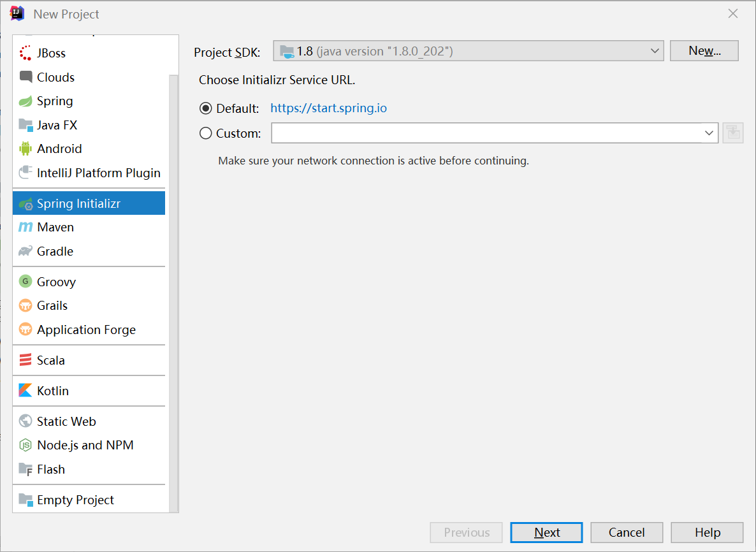Viewport: 756px width, 552px height.
Task: Open the https://start.spring.io link
Action: pos(328,108)
